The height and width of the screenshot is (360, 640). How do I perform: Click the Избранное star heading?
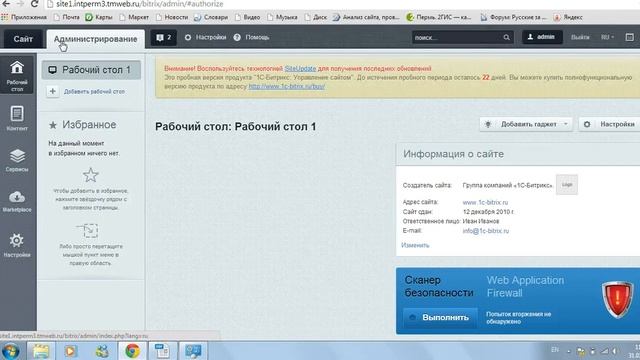tap(82, 125)
